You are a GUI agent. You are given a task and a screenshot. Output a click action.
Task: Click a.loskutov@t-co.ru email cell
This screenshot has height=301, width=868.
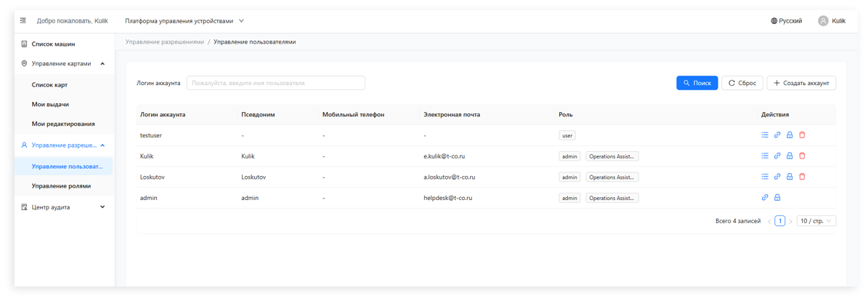click(450, 177)
